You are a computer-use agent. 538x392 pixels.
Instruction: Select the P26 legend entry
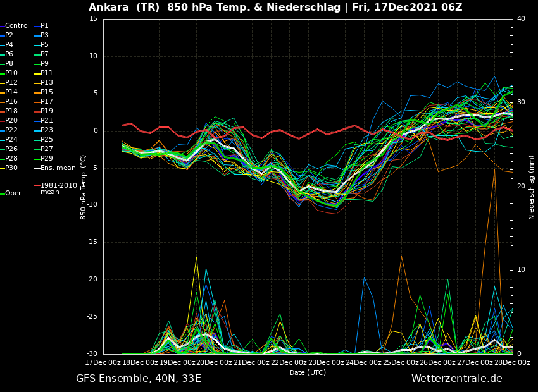pyautogui.click(x=9, y=149)
